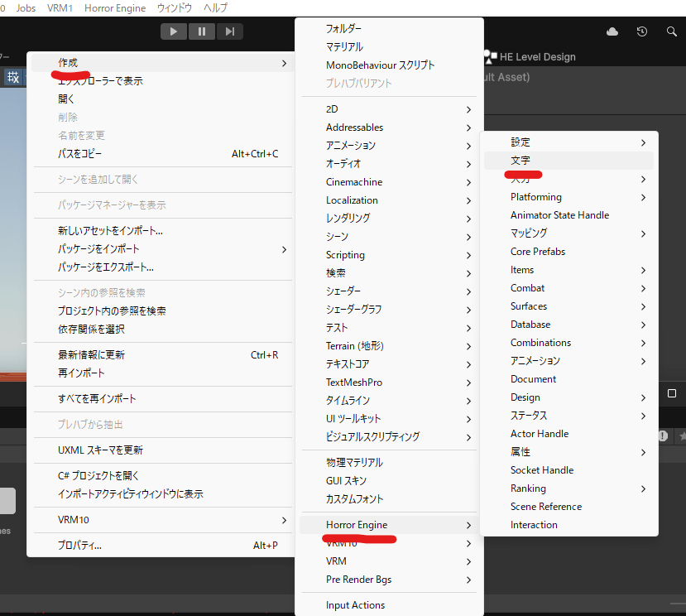
Task: Create a Scene Reference
Action: click(568, 507)
